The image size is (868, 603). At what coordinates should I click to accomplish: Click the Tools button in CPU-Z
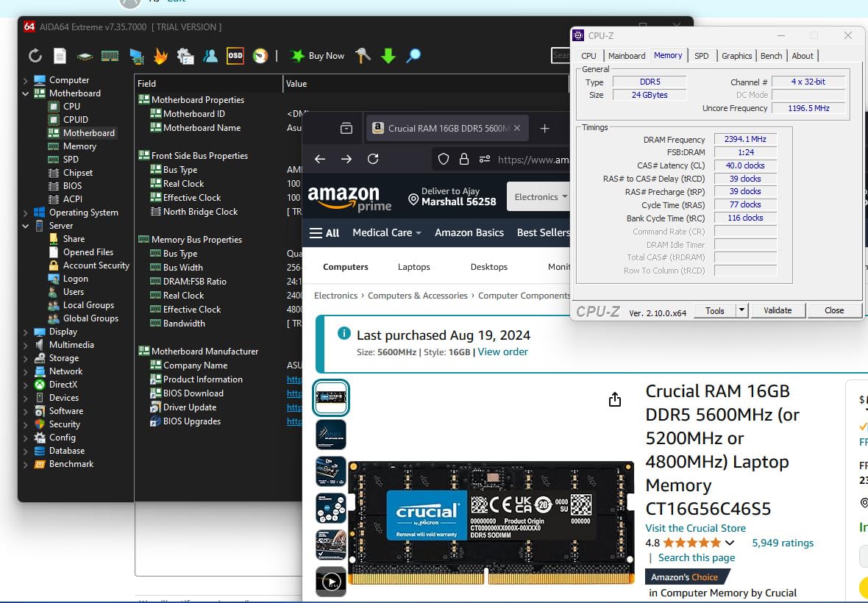715,310
